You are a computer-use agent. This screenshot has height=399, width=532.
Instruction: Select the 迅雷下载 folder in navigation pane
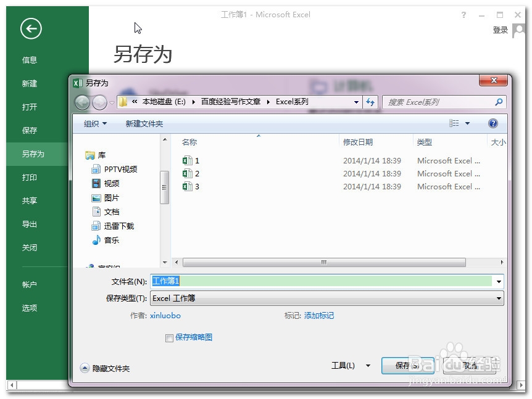[x=116, y=226]
